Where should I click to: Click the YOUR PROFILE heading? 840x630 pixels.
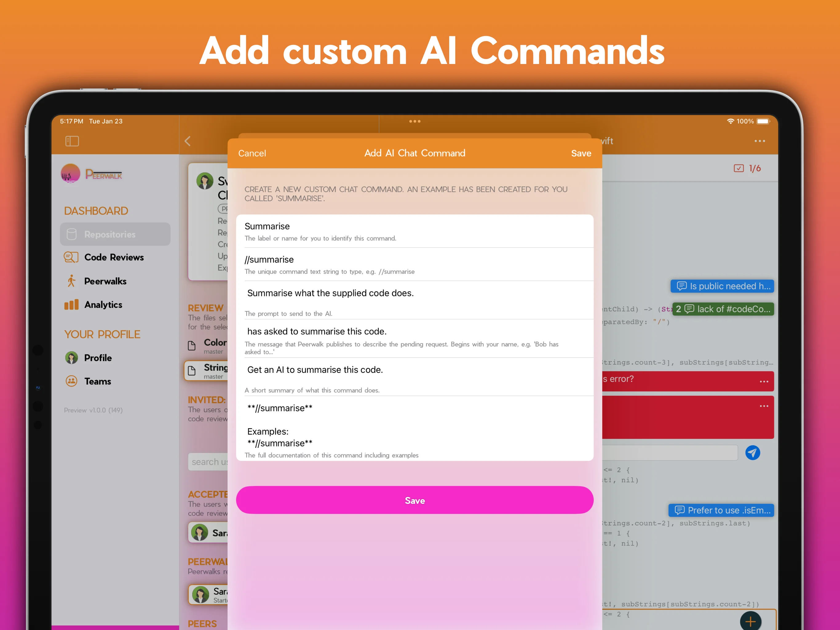coord(102,334)
